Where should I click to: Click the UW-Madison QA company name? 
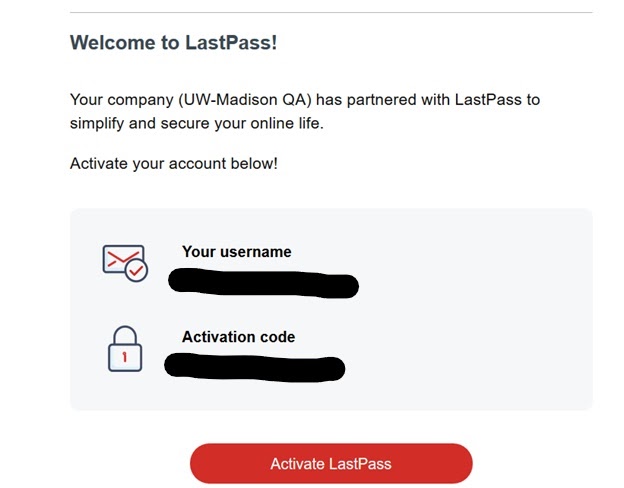(x=245, y=100)
